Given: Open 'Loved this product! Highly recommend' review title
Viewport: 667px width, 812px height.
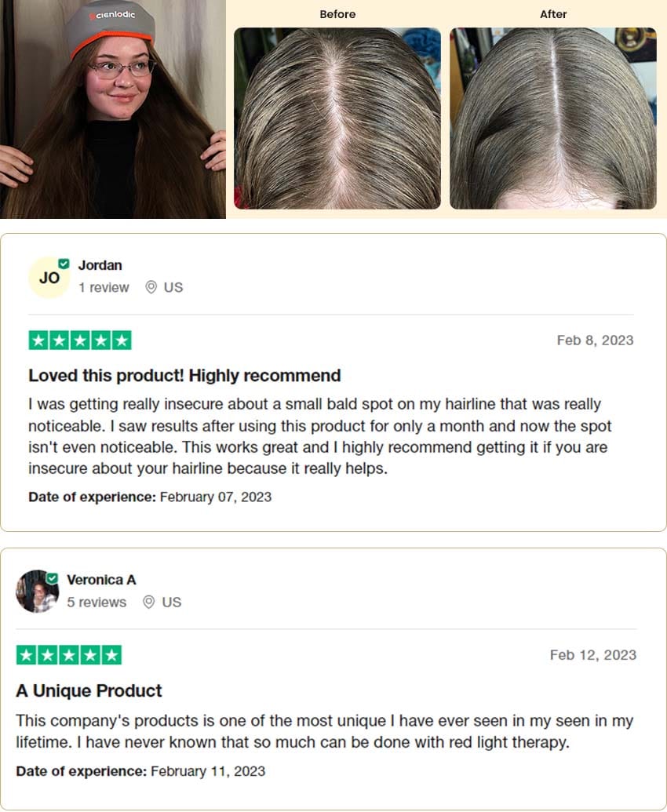Looking at the screenshot, I should [x=184, y=376].
